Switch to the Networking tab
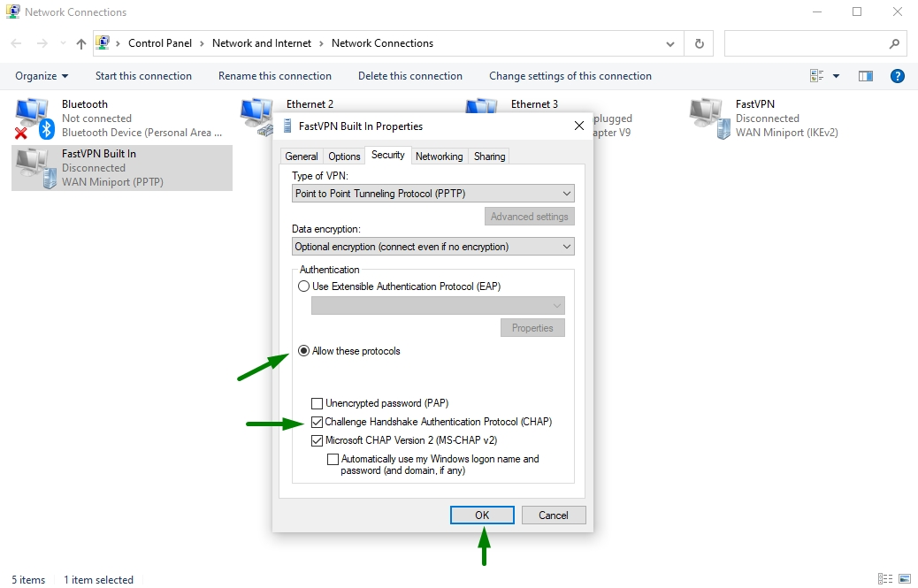This screenshot has height=588, width=918. [439, 157]
